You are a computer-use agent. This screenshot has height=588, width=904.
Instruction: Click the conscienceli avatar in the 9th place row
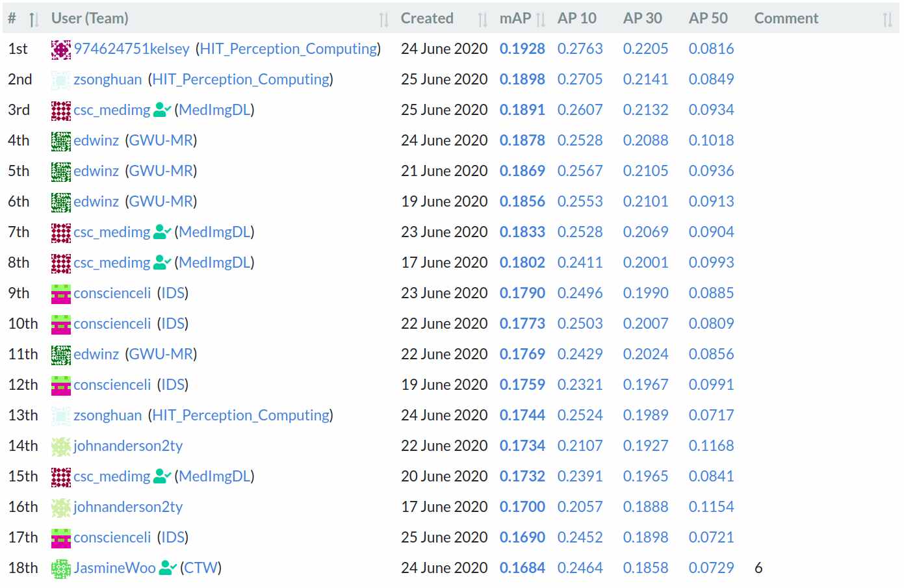coord(61,294)
